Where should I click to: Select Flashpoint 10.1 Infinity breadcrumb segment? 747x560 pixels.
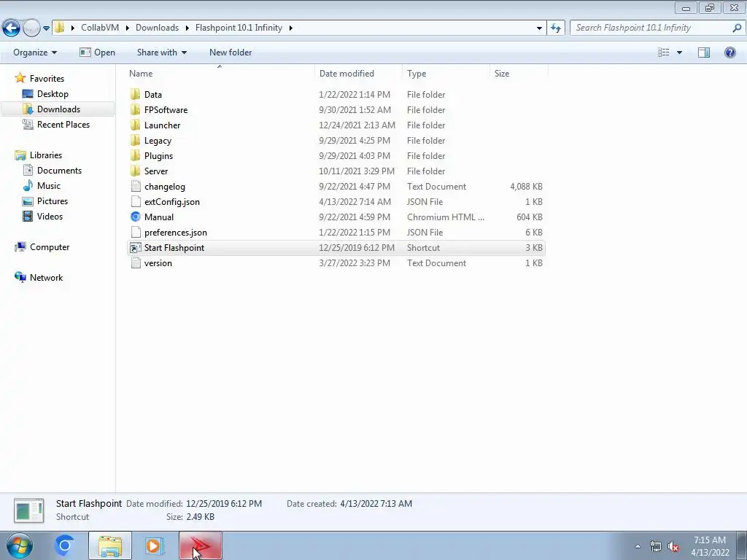[x=239, y=28]
